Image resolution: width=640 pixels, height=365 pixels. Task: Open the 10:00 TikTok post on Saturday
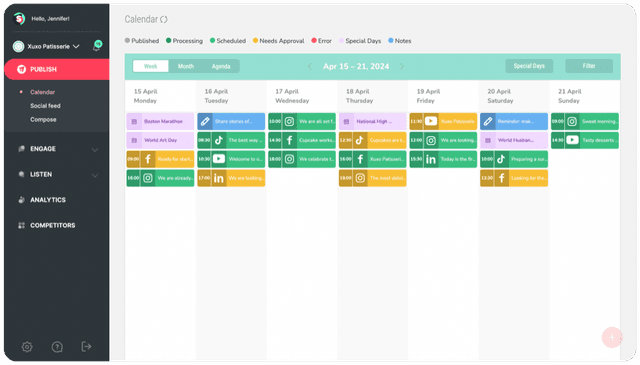click(514, 159)
